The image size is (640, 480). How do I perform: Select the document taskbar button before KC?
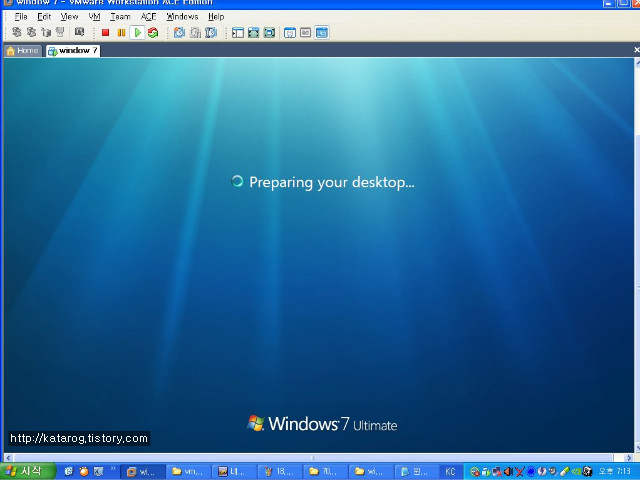(417, 472)
